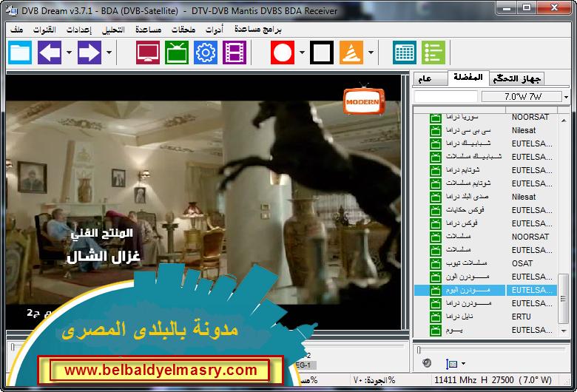Expand the next-channel arrow dropdown
The image size is (577, 392).
point(109,53)
